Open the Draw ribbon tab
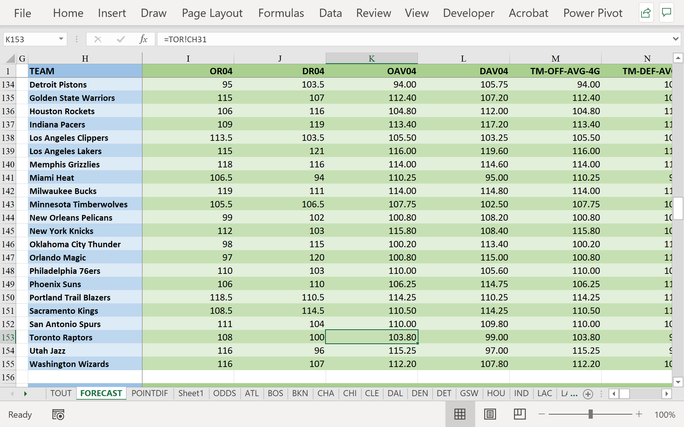The image size is (684, 427). (154, 13)
